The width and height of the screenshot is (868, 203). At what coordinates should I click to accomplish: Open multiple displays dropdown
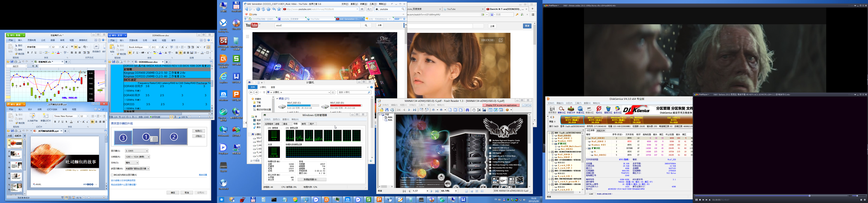tap(137, 168)
